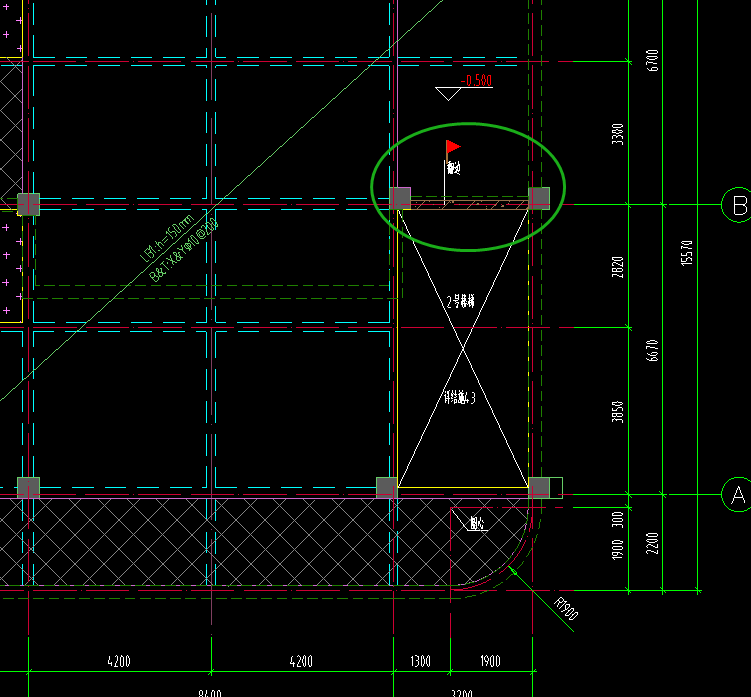
Task: Select the elevation triangle symbol below -0.500
Action: pos(448,94)
